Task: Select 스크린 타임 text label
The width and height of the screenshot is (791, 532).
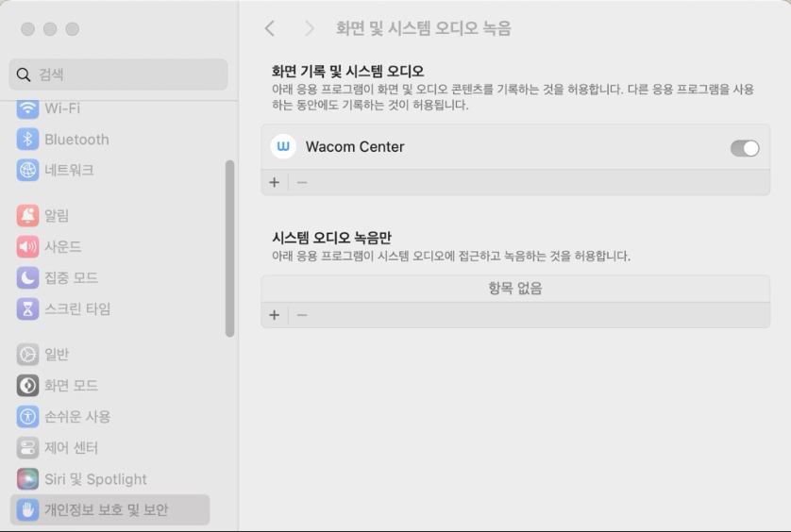Action: pos(77,309)
